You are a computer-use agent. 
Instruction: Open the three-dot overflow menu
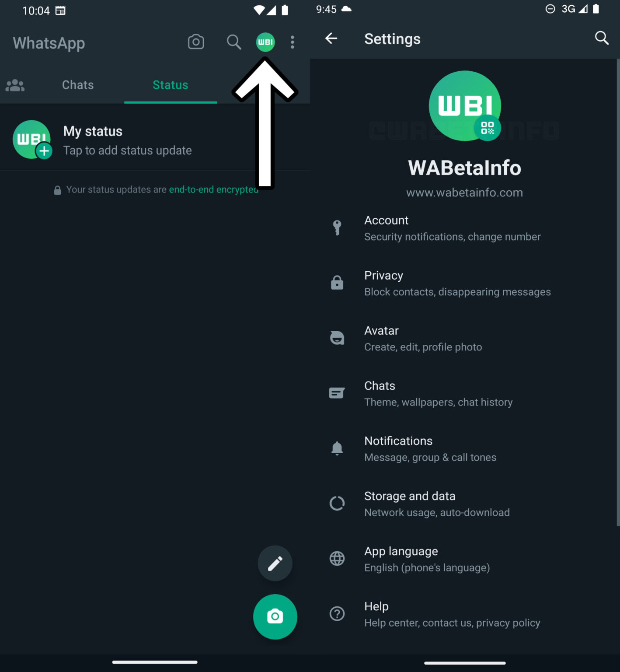pyautogui.click(x=292, y=42)
